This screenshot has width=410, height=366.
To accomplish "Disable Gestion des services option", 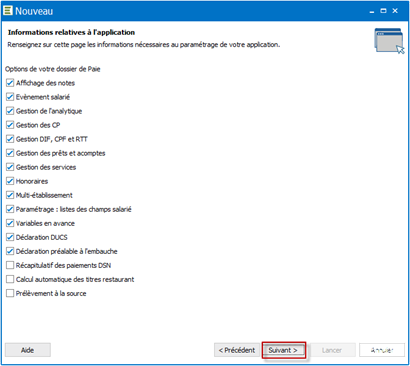I will [x=10, y=167].
